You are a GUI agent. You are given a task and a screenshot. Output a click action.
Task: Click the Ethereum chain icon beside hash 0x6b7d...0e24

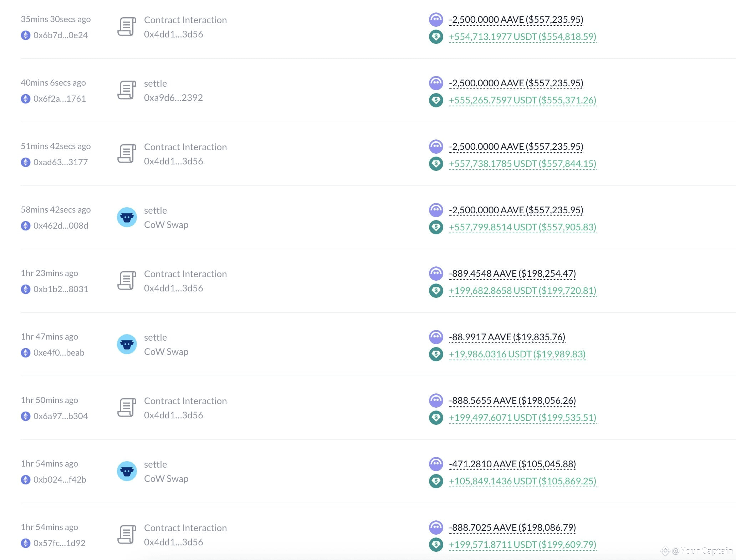(25, 35)
